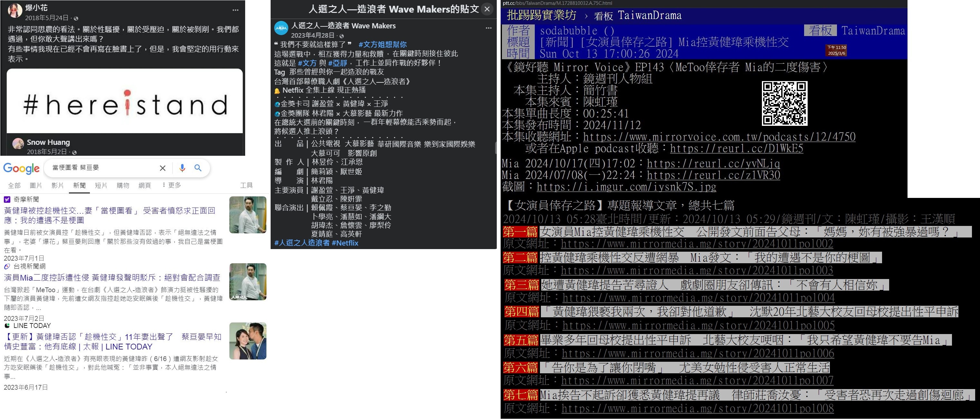Open headline 演員Mia二度控訴遭性侵
The width and height of the screenshot is (980, 419).
point(112,278)
